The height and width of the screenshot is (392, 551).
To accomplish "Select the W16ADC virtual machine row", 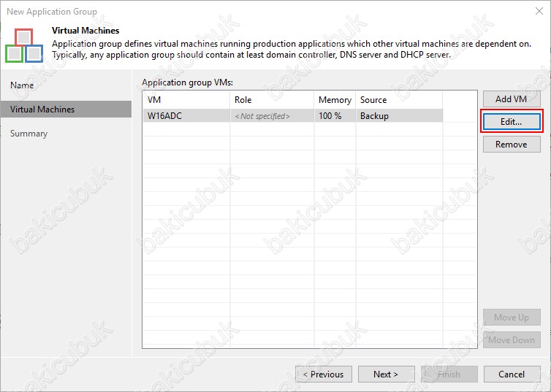I will (x=186, y=116).
